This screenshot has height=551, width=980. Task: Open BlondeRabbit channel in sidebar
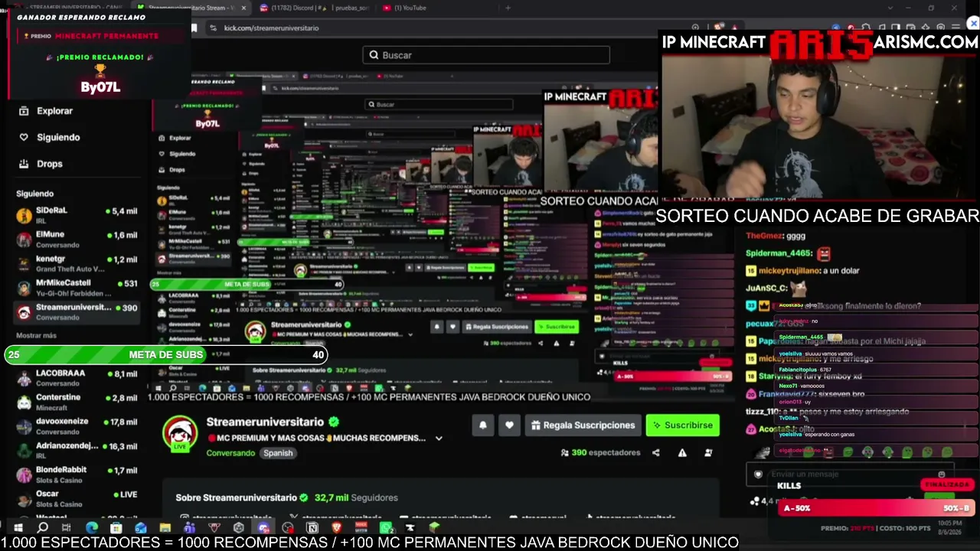click(x=77, y=475)
